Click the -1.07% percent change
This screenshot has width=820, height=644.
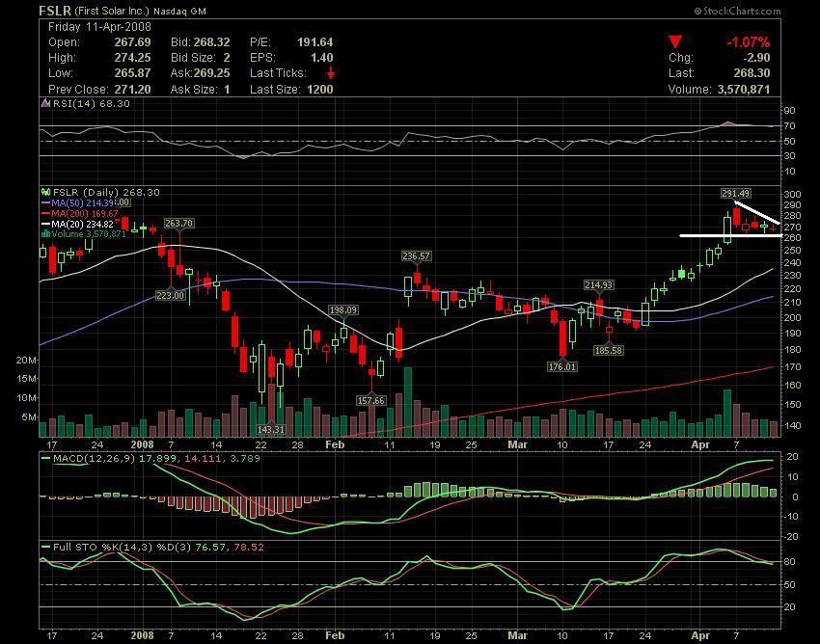pyautogui.click(x=748, y=42)
